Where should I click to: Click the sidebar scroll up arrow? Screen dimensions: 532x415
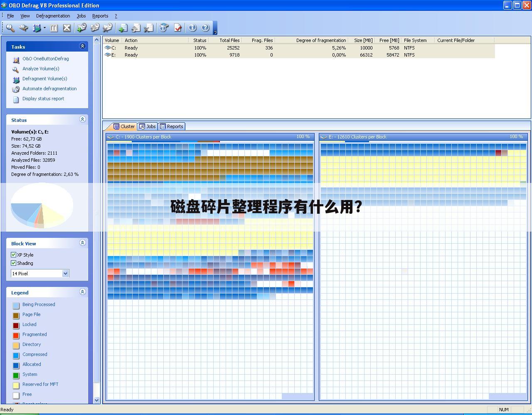click(97, 40)
